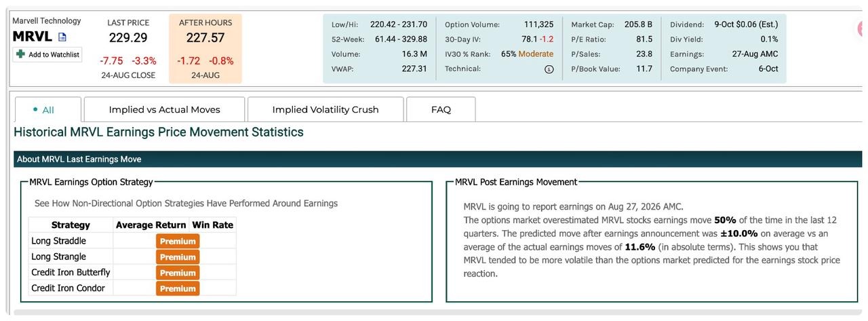Click the Win Rate column header

[213, 225]
